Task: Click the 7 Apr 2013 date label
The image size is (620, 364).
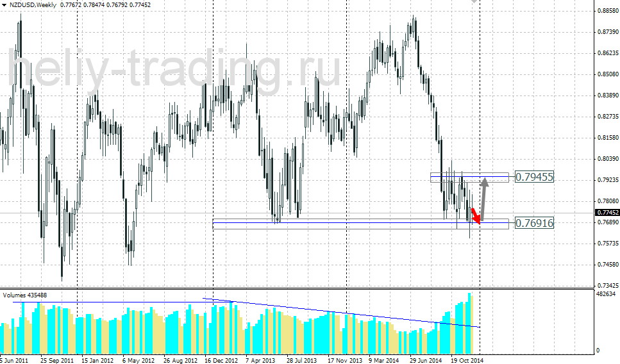Action: [x=260, y=360]
